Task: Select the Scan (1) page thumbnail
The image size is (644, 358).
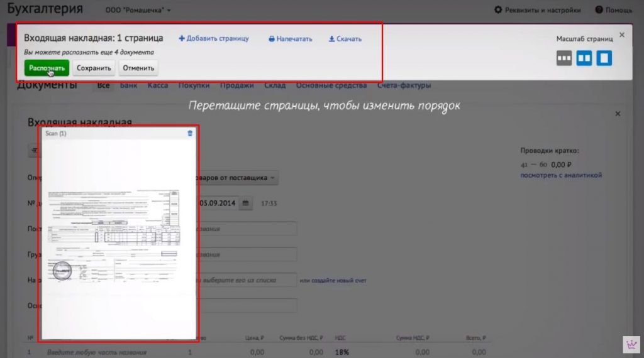Action: pos(119,234)
